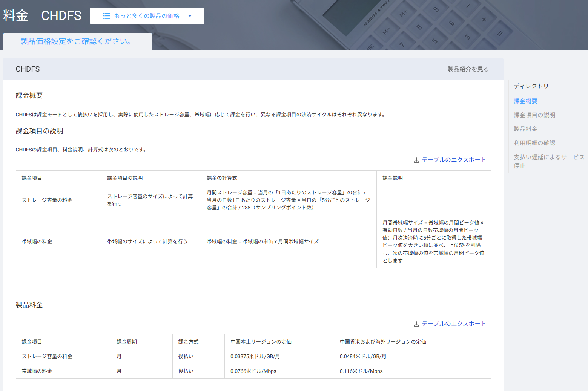Go to 課金項目の説明 directory entry

534,115
